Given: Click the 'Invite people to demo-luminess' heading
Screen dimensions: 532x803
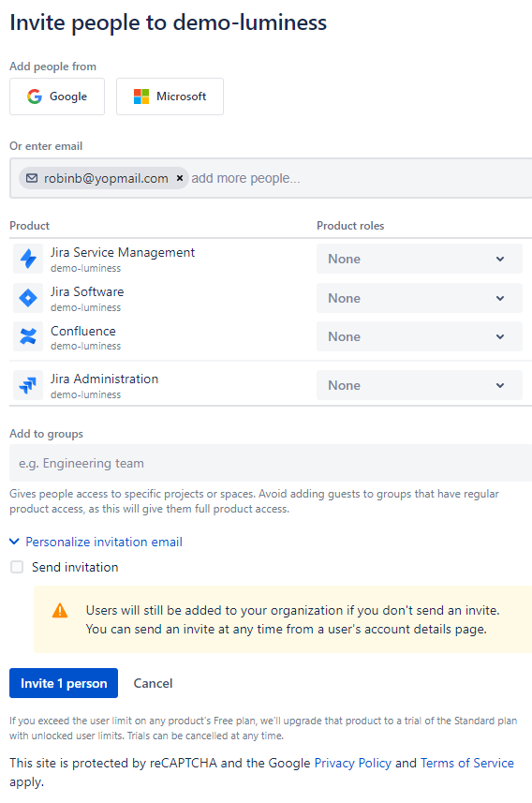Looking at the screenshot, I should coord(168,23).
